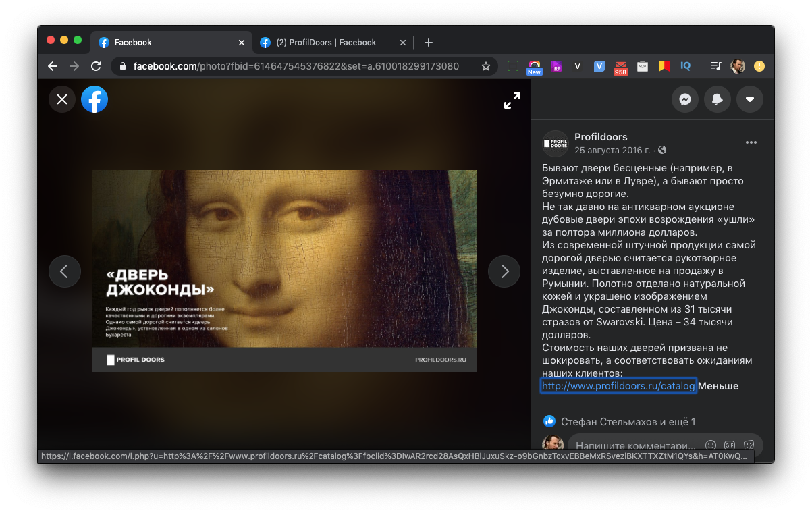
Task: Reload the current page
Action: 96,66
